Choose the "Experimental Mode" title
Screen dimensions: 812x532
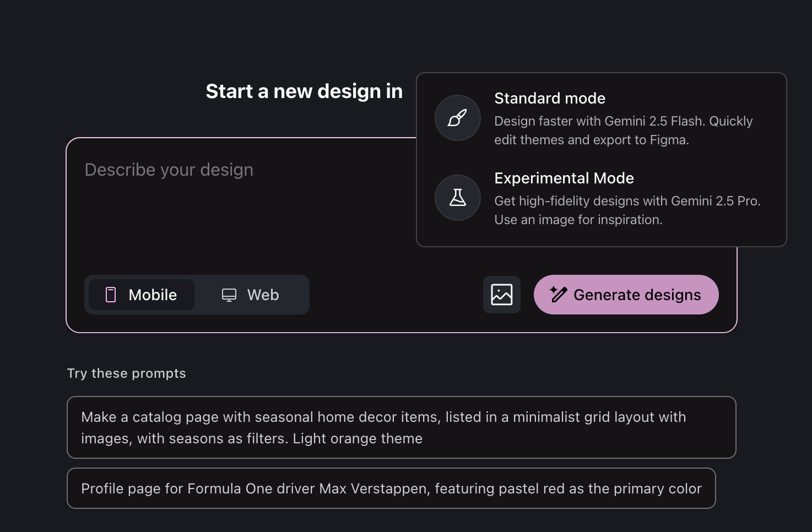[x=564, y=178]
